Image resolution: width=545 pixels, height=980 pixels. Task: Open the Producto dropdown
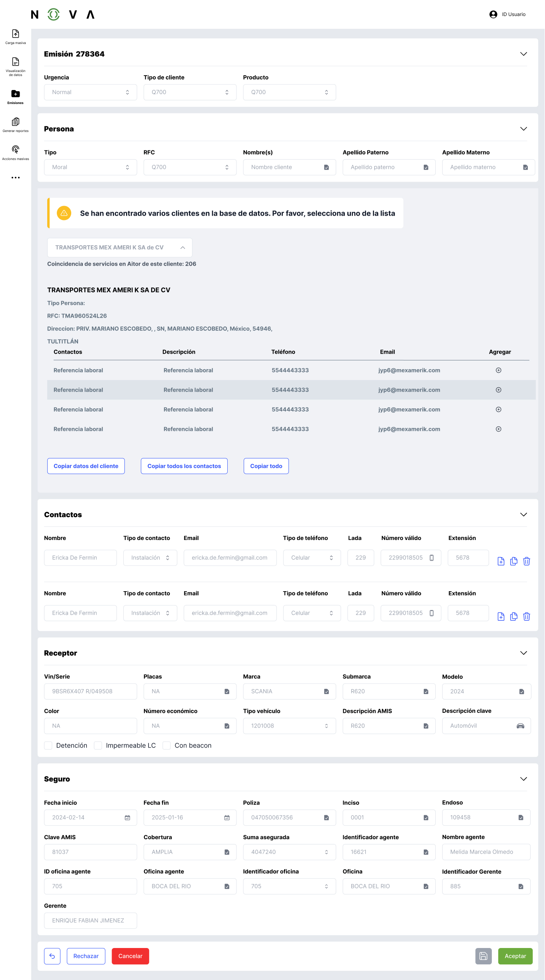click(x=289, y=92)
